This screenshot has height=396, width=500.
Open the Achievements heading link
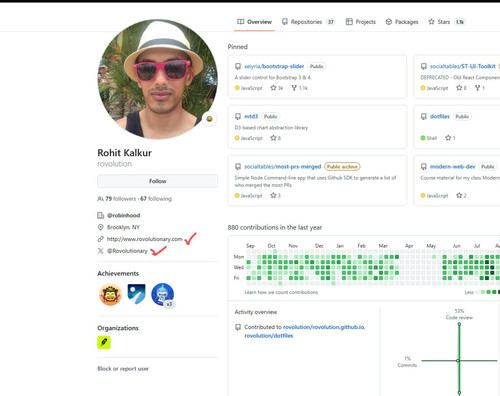coord(118,273)
